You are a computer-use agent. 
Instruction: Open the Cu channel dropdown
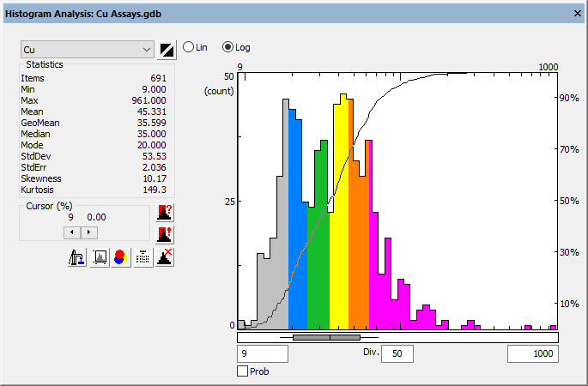coord(88,50)
